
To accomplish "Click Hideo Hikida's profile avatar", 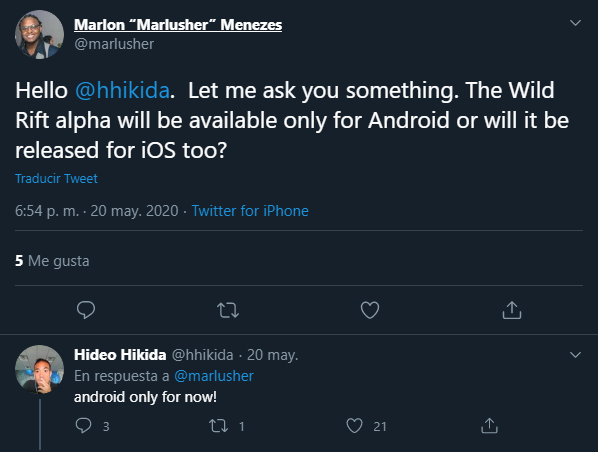I will coord(39,369).
